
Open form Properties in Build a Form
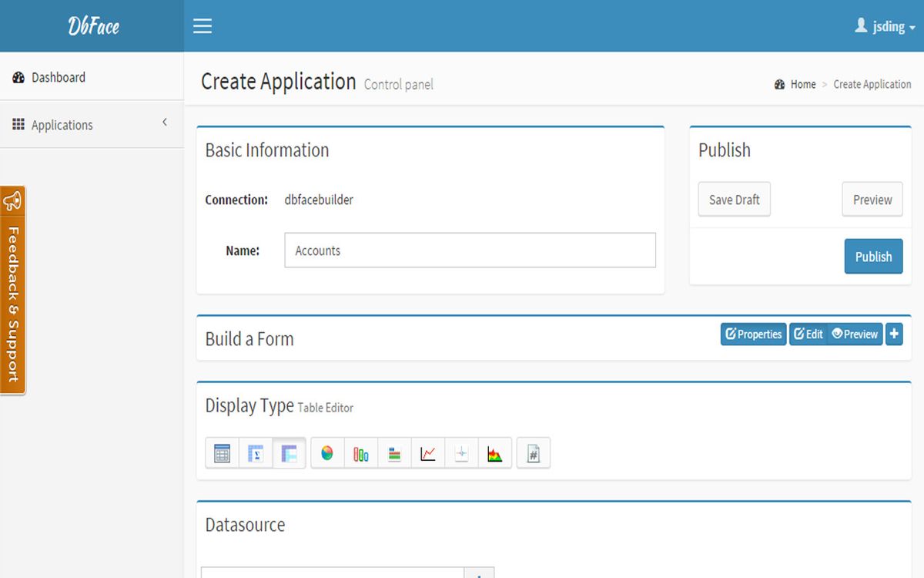(753, 334)
